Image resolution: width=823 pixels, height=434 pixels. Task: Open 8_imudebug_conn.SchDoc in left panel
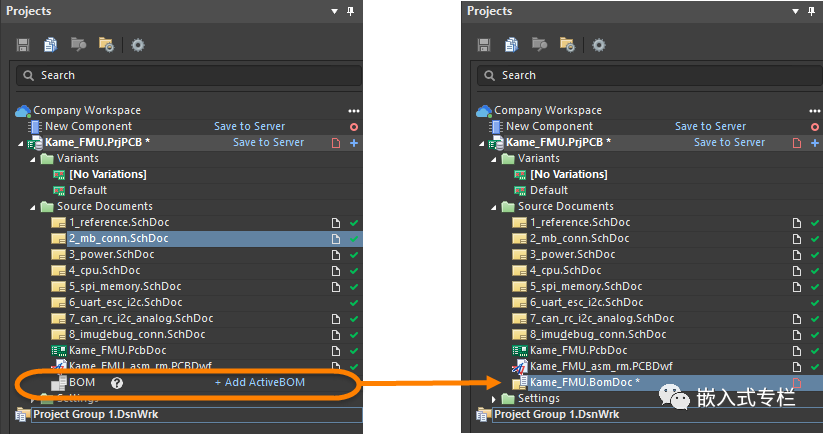point(136,334)
